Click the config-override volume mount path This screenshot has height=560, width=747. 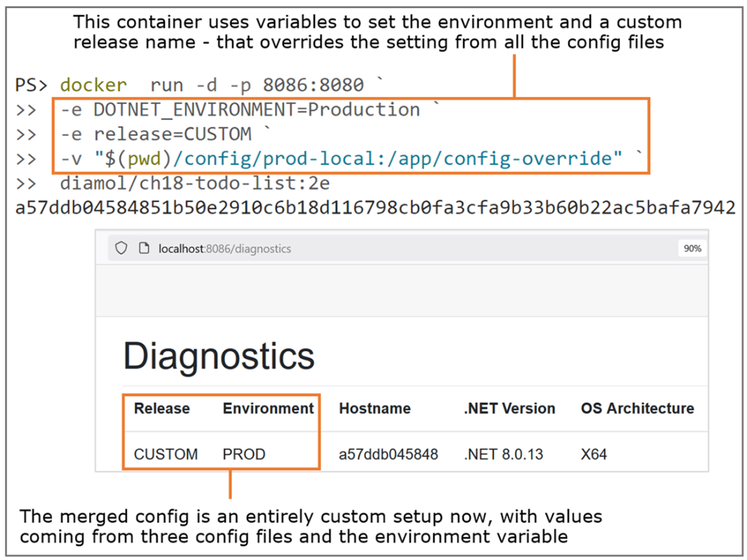click(359, 159)
